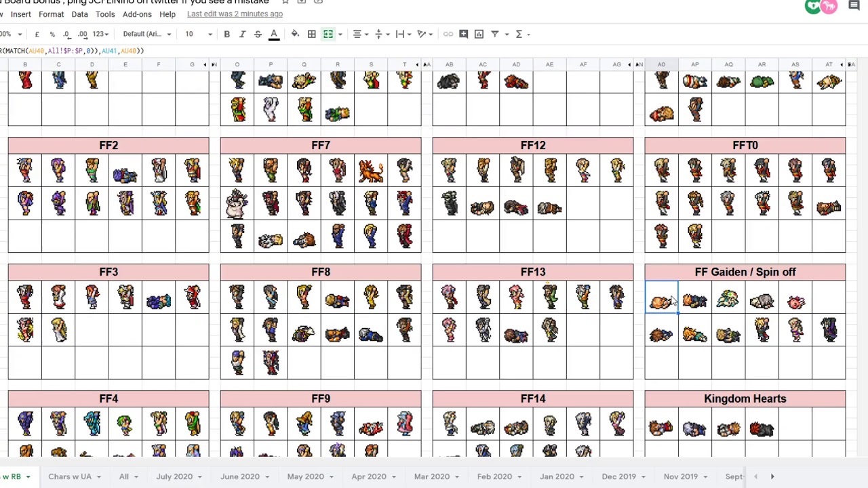This screenshot has width=868, height=488.
Task: Open vertical align options
Action: coord(382,34)
